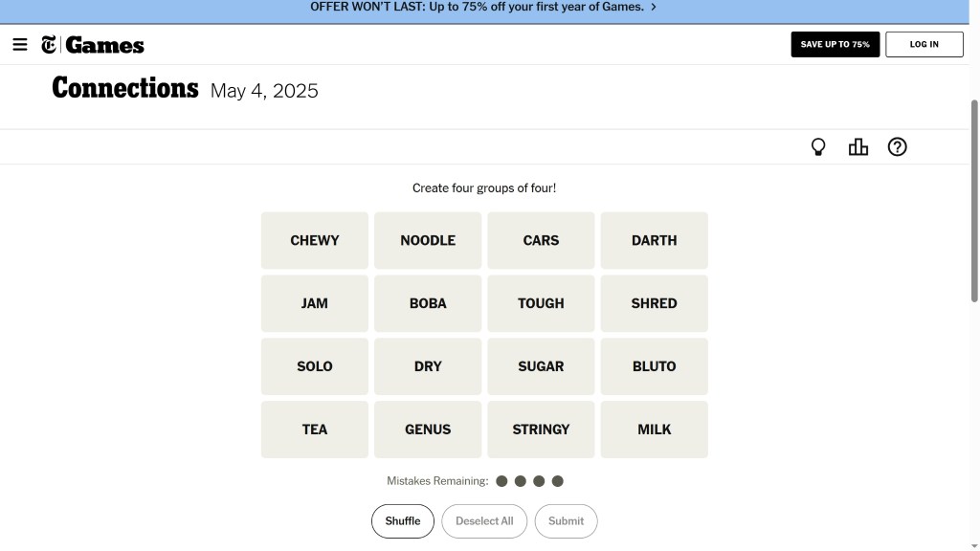Viewport: 980px width, 551px height.
Task: Choose the BLUTO tile
Action: 654,367
